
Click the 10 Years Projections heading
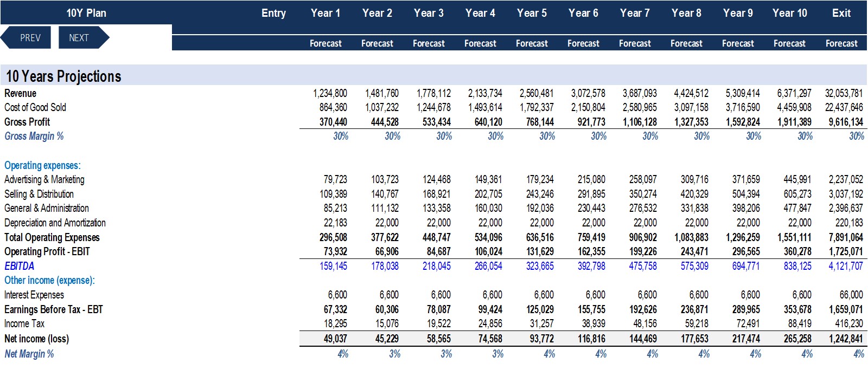coord(63,76)
